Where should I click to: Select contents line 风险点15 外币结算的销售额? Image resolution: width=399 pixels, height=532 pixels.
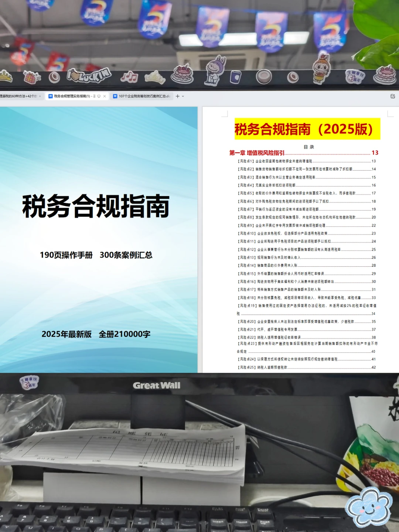pos(306,273)
